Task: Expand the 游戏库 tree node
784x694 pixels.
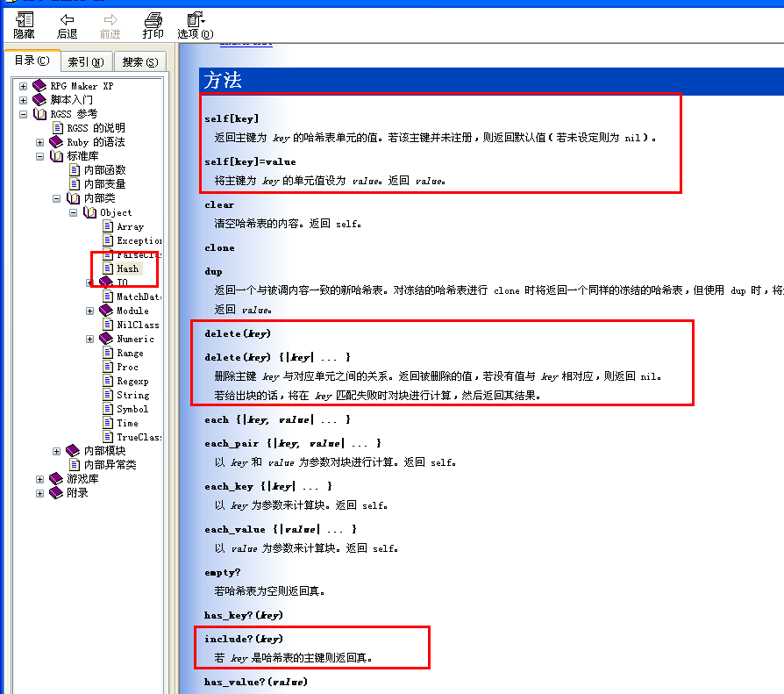Action: click(40, 479)
